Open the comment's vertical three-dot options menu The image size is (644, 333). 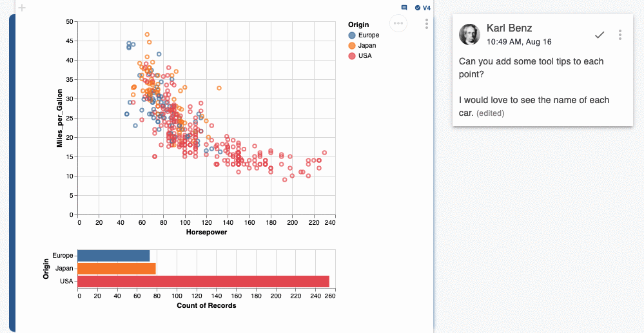point(620,35)
